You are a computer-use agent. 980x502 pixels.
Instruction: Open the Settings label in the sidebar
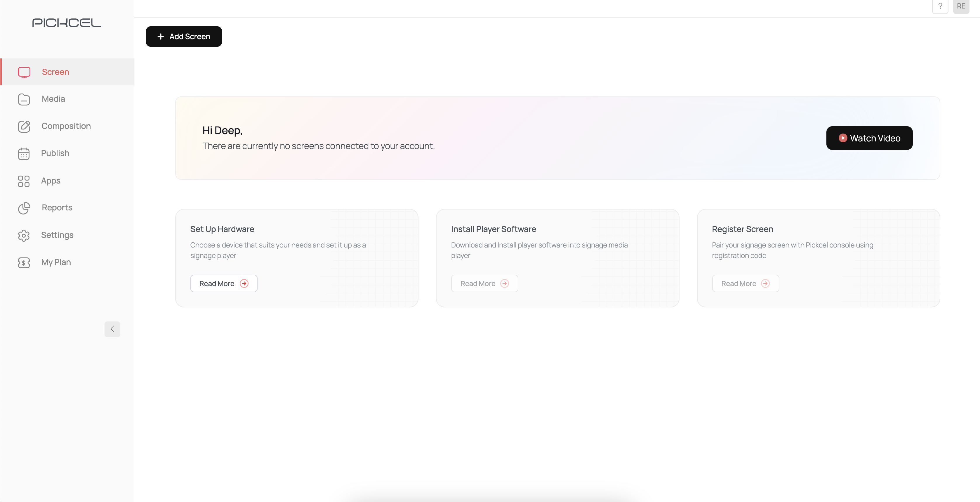click(58, 235)
